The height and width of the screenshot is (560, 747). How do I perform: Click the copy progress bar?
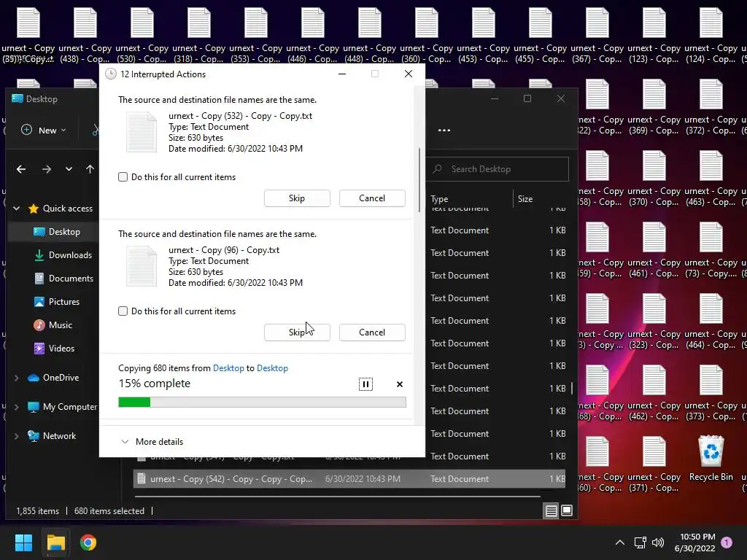262,402
